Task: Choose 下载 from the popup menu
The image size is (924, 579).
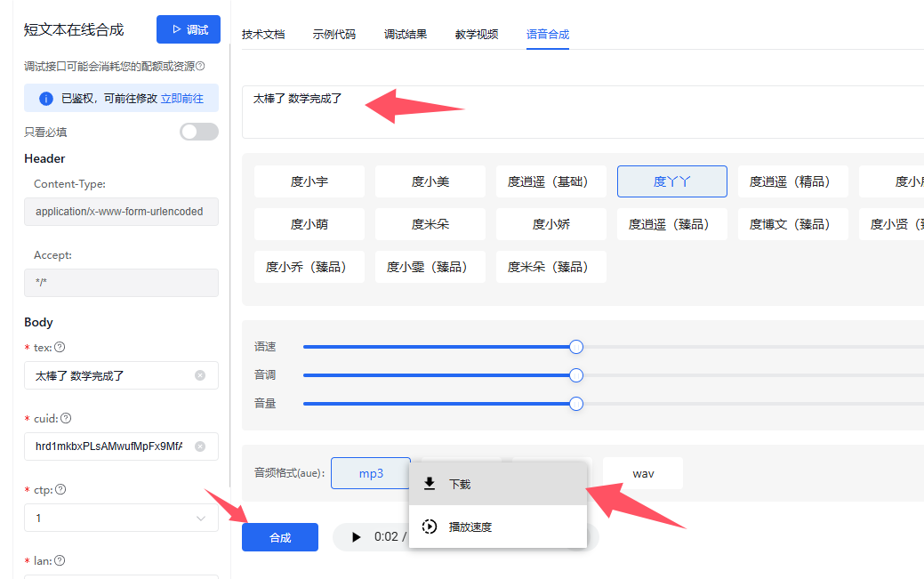Action: [x=498, y=484]
